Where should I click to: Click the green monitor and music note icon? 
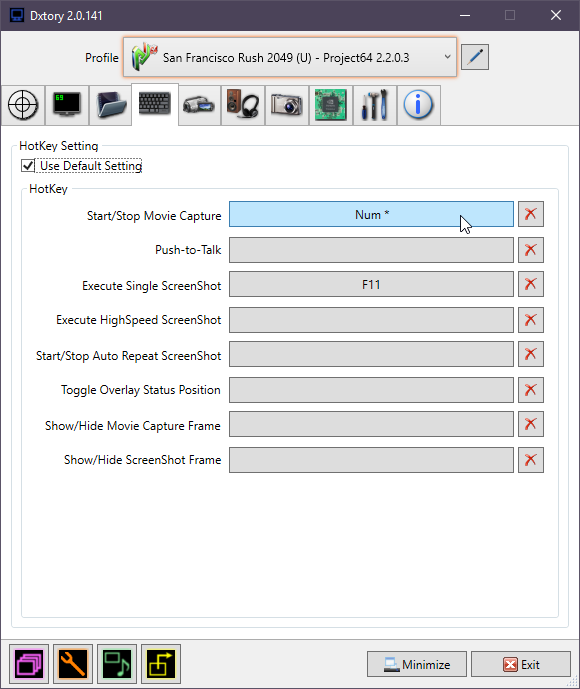point(117,664)
